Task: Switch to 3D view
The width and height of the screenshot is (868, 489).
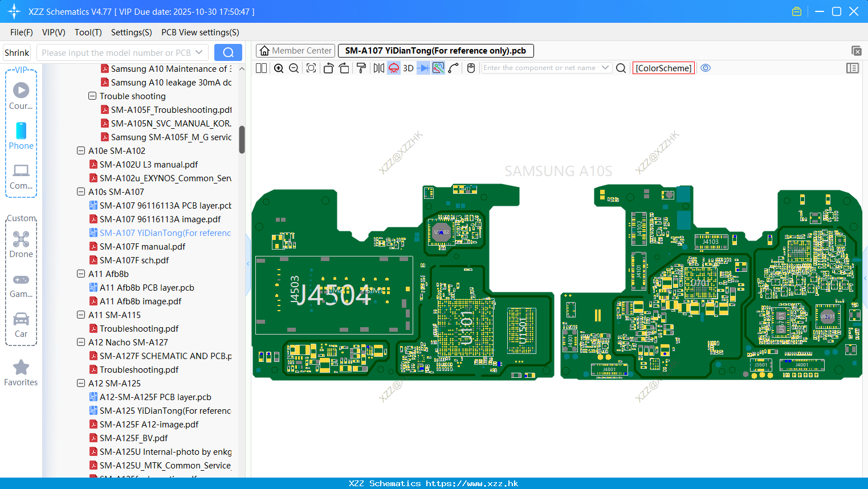Action: [x=408, y=68]
